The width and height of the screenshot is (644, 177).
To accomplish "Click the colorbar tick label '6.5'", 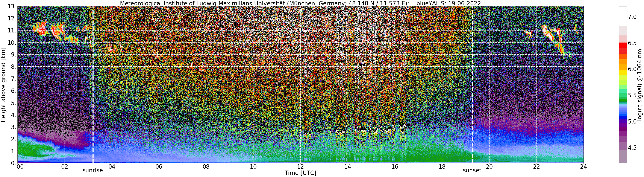I will point(632,43).
